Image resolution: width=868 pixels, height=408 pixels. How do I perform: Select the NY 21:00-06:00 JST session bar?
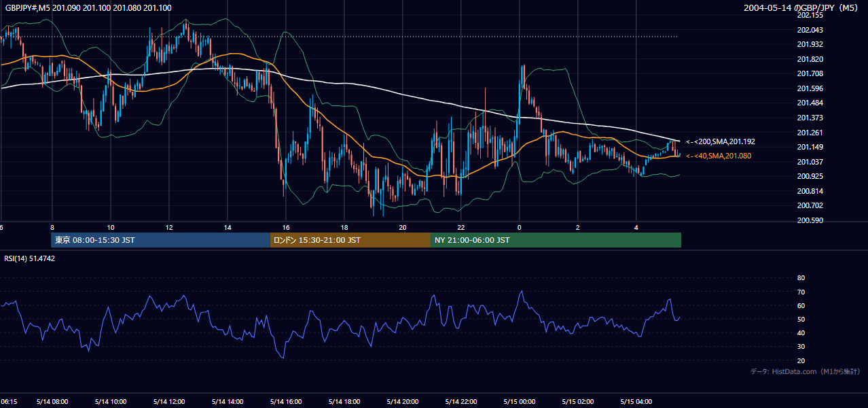click(556, 240)
